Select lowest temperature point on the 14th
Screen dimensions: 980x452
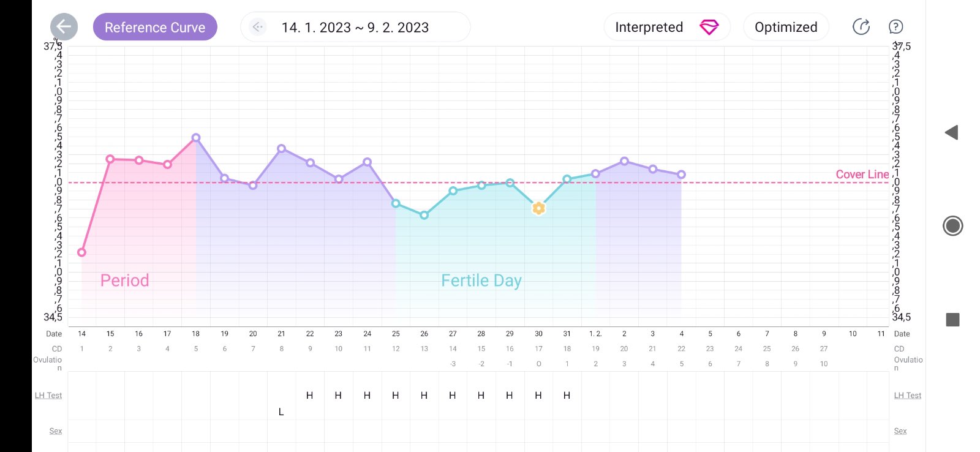[81, 252]
